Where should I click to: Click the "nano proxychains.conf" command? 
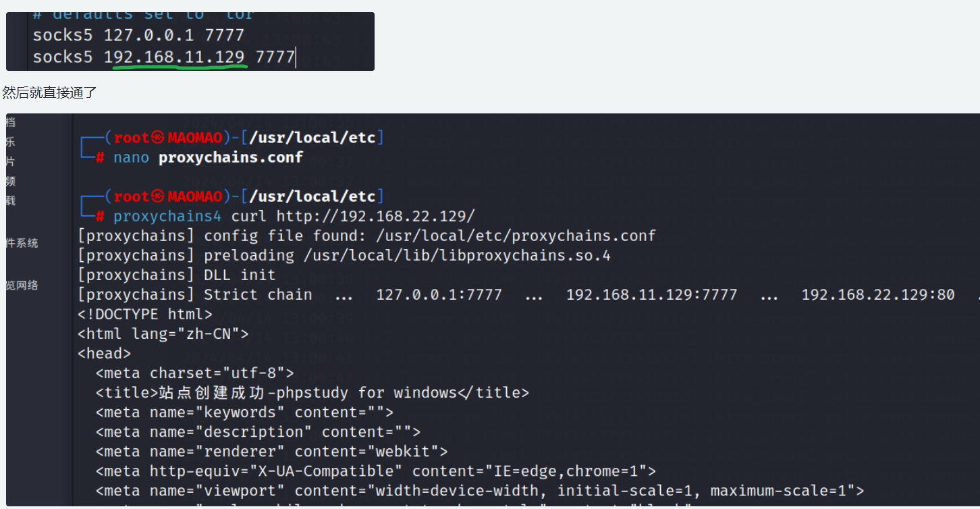208,158
